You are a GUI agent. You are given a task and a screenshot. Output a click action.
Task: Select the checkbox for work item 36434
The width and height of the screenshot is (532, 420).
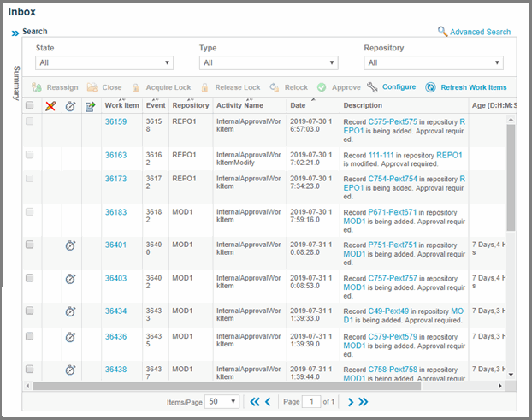pos(30,311)
